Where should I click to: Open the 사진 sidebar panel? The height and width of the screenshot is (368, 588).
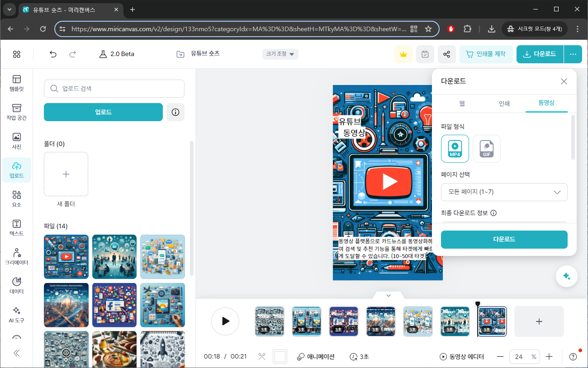pyautogui.click(x=17, y=141)
